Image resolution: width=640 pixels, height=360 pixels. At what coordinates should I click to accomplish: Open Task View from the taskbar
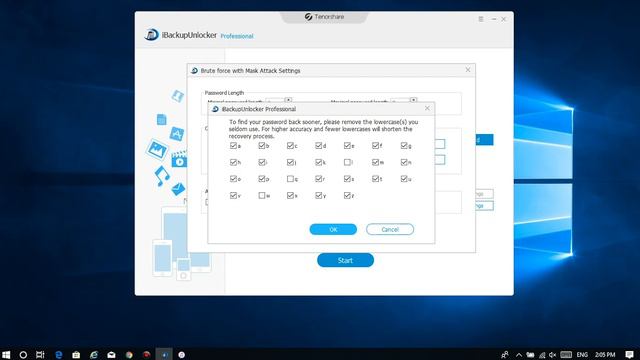point(40,355)
